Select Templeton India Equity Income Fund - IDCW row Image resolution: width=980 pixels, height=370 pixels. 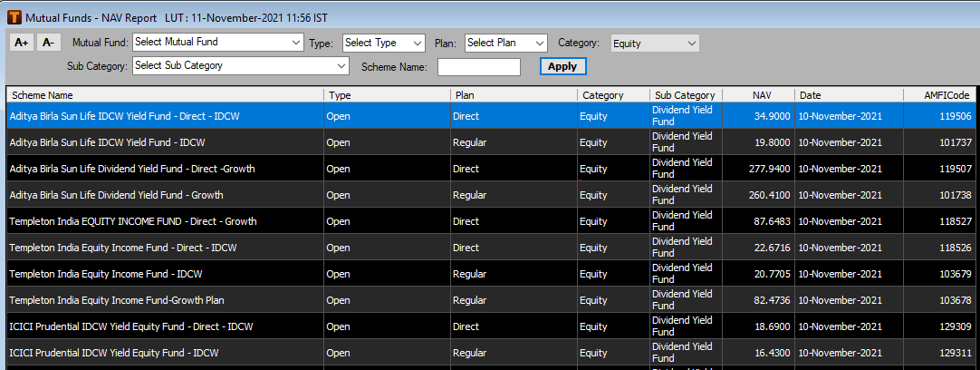point(490,274)
